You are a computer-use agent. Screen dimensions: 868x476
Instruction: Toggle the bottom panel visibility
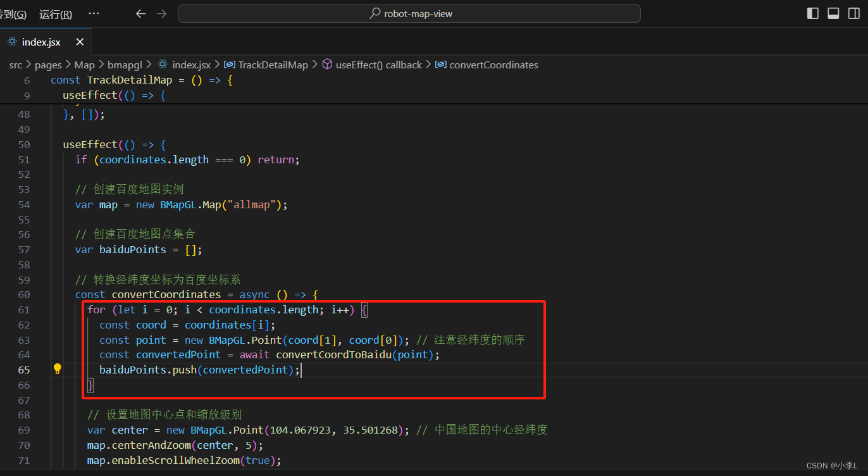833,13
